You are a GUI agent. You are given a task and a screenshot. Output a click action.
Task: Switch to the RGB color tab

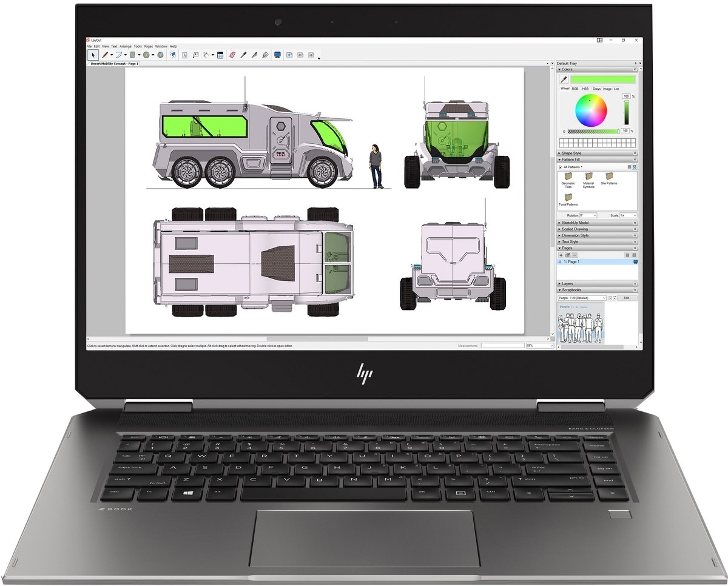[575, 89]
